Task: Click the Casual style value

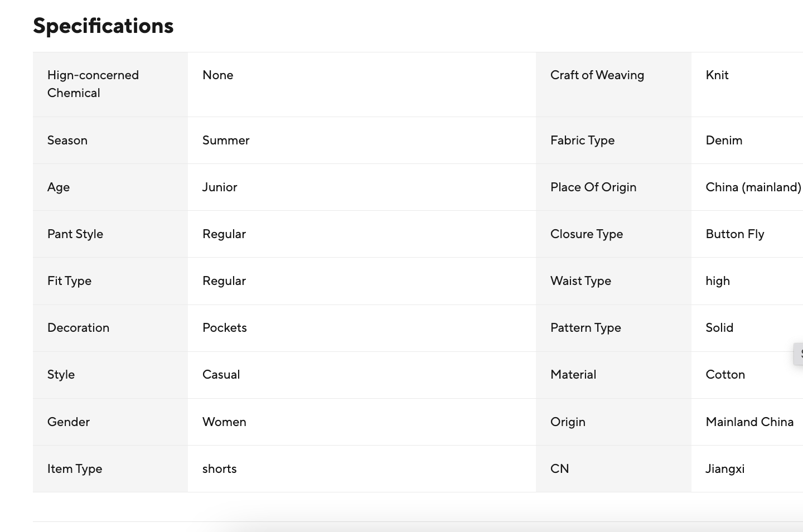Action: (221, 375)
